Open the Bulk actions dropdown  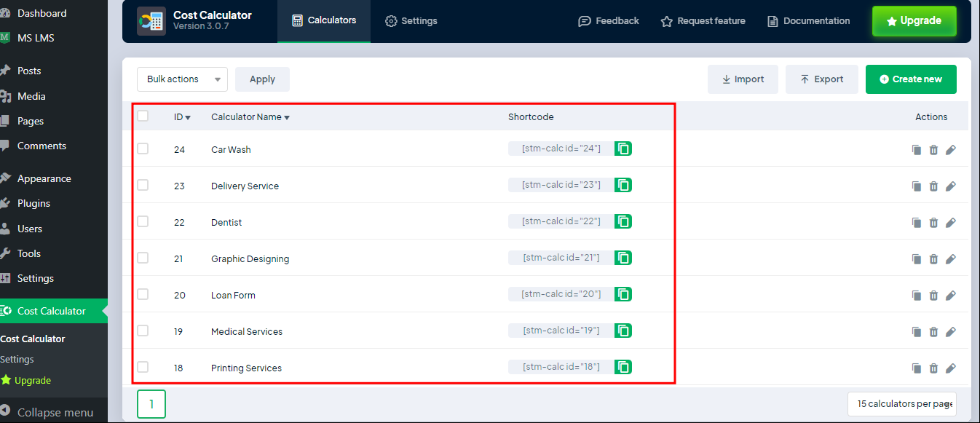(x=182, y=79)
